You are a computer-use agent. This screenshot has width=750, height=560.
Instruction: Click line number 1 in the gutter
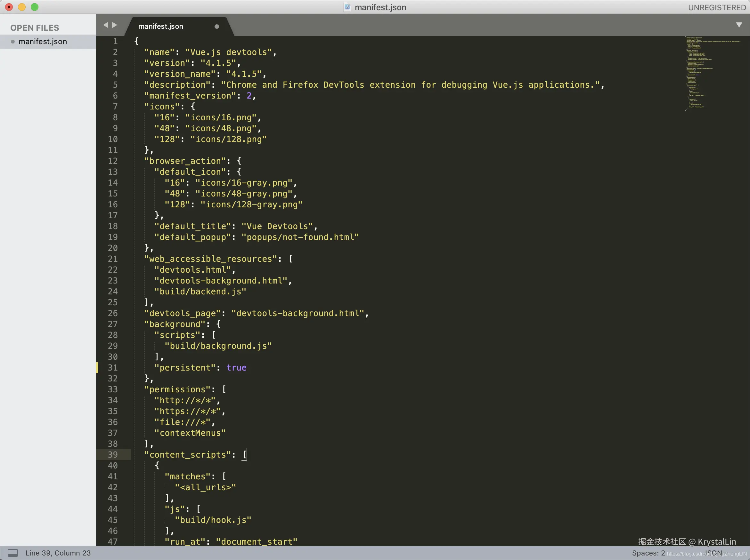(115, 41)
